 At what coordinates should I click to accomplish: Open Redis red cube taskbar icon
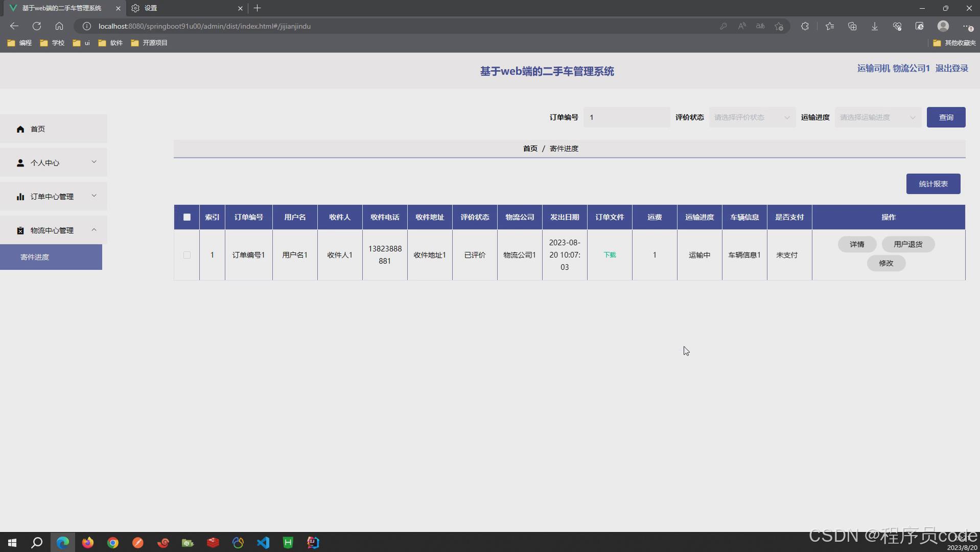coord(213,542)
